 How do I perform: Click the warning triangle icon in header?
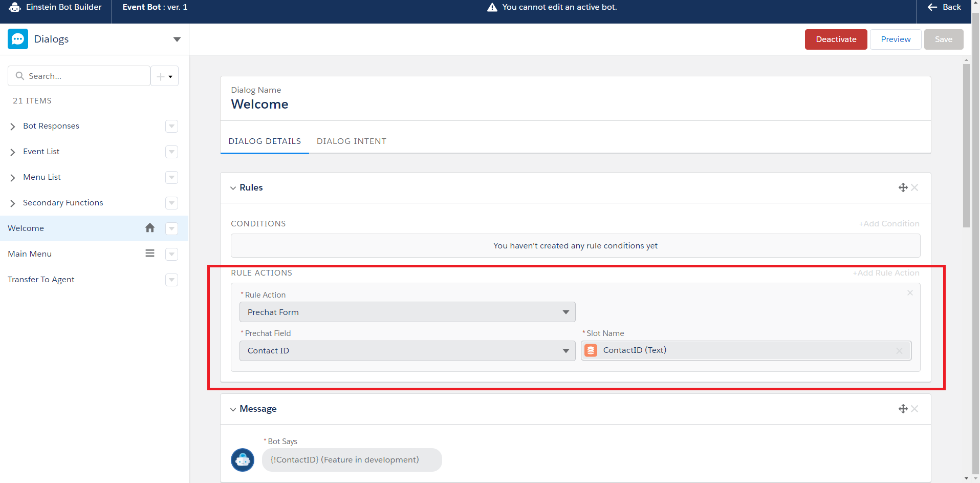pyautogui.click(x=492, y=7)
